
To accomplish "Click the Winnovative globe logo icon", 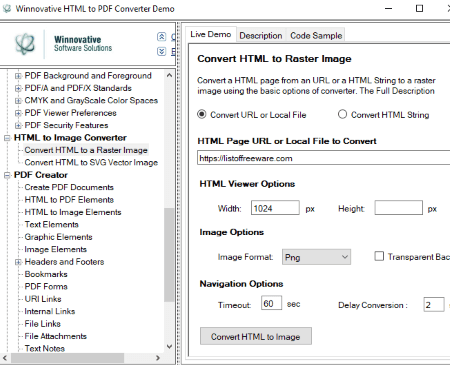I will [x=25, y=44].
